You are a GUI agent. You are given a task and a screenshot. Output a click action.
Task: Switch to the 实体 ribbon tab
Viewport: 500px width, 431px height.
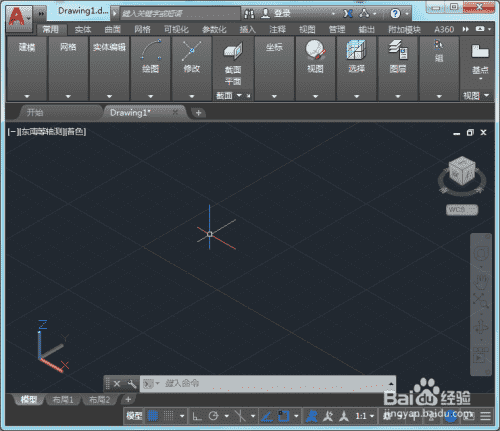[83, 30]
